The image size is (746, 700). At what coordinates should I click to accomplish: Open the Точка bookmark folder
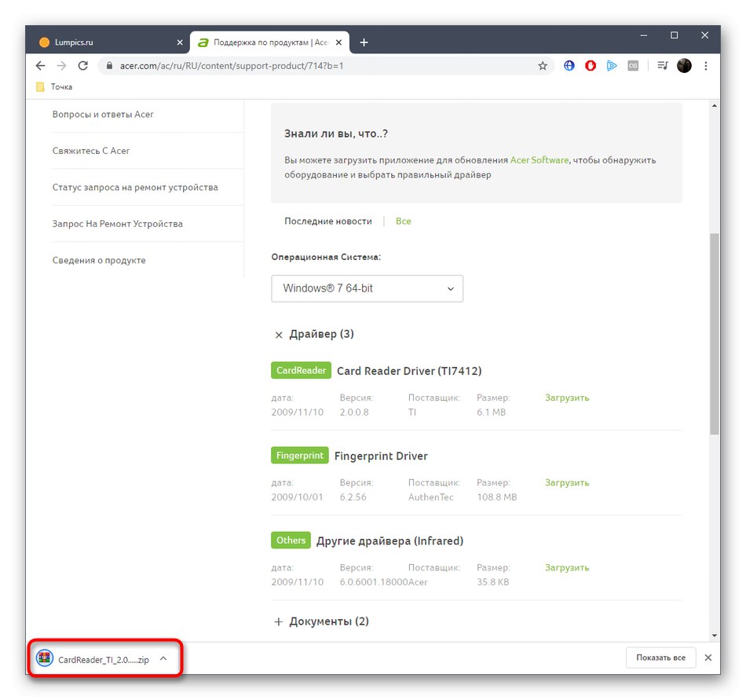[54, 86]
